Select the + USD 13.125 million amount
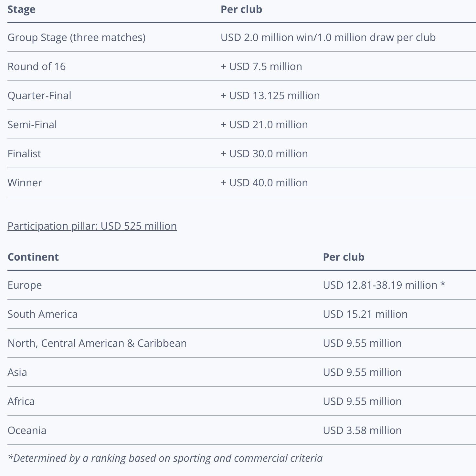 [270, 96]
